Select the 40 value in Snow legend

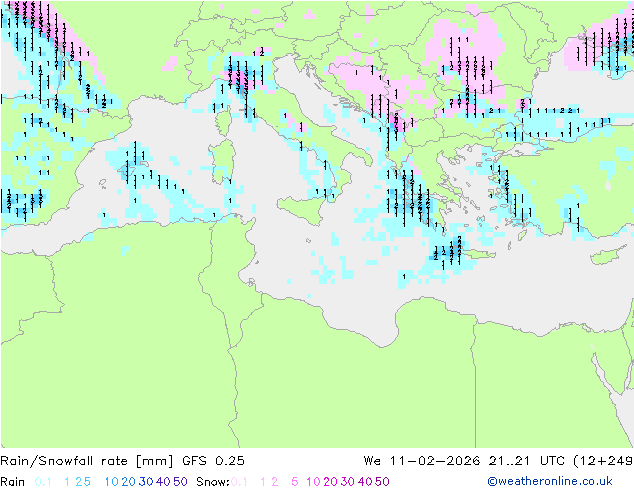(365, 482)
